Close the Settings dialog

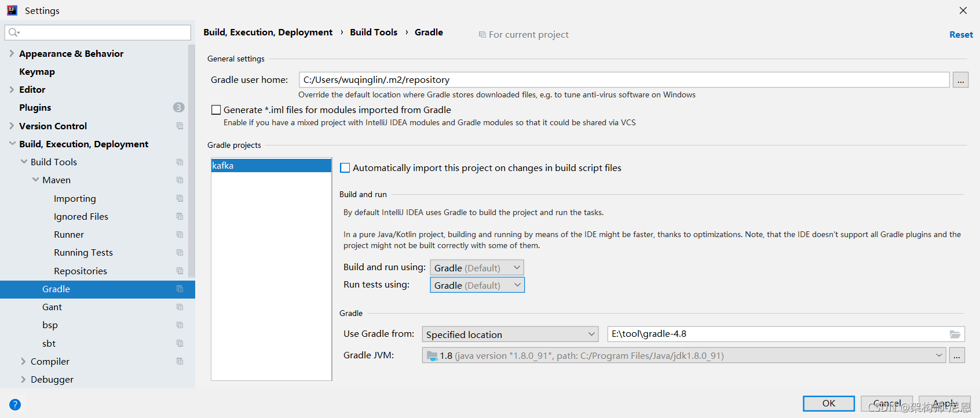pyautogui.click(x=963, y=10)
